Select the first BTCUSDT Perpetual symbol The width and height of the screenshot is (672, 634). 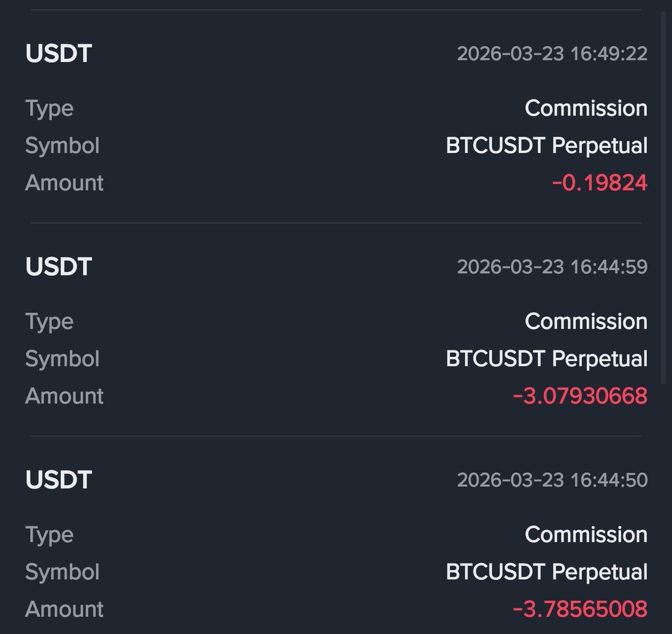click(547, 145)
